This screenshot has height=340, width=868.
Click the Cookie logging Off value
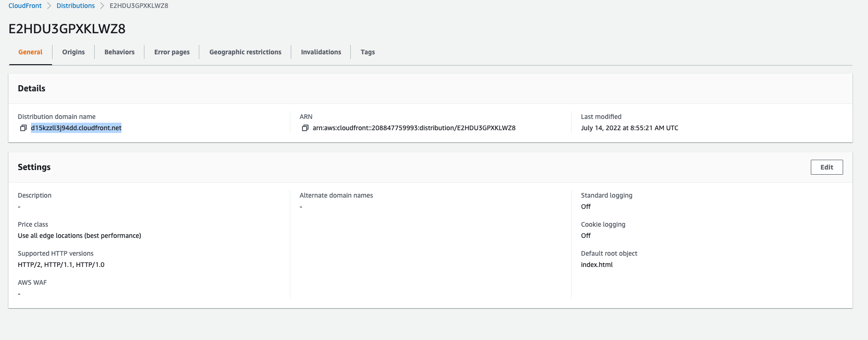586,236
